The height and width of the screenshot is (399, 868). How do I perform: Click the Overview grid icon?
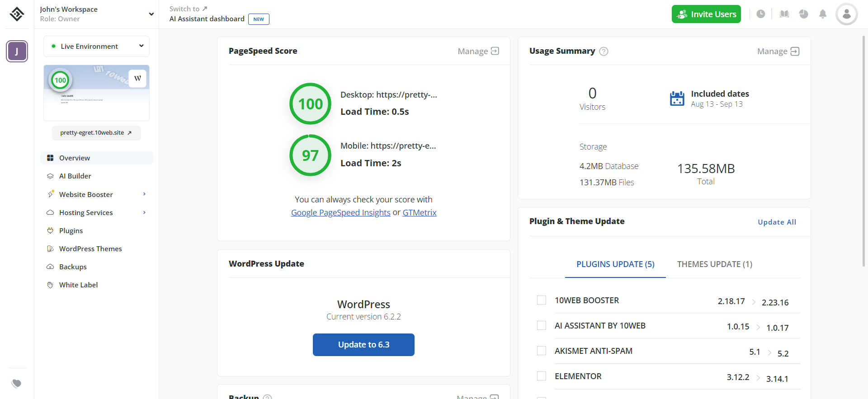point(50,158)
